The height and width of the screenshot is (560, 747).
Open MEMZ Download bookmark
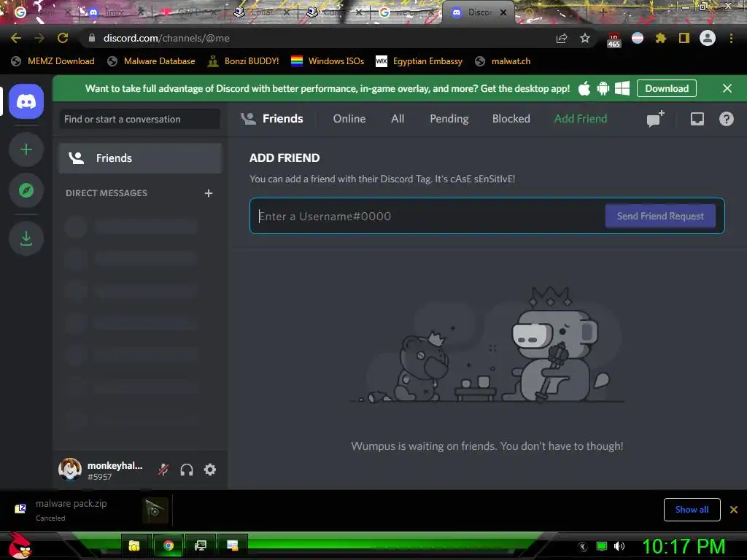(53, 61)
